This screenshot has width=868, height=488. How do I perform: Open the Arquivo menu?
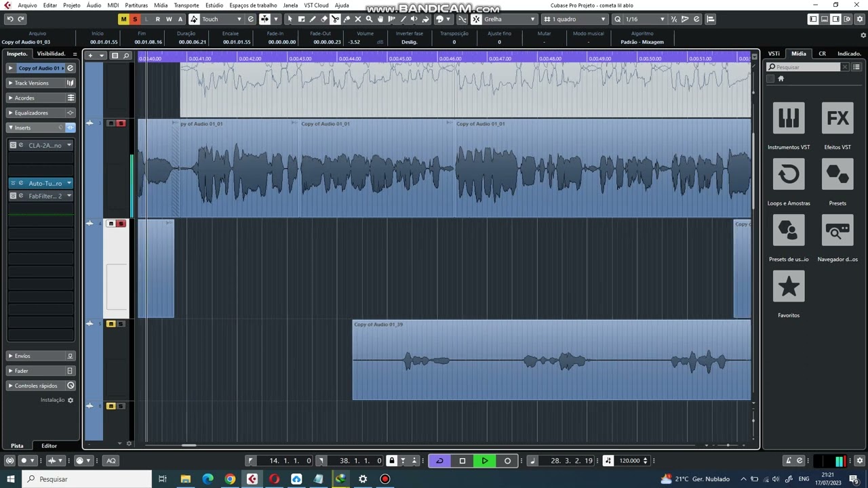27,5
